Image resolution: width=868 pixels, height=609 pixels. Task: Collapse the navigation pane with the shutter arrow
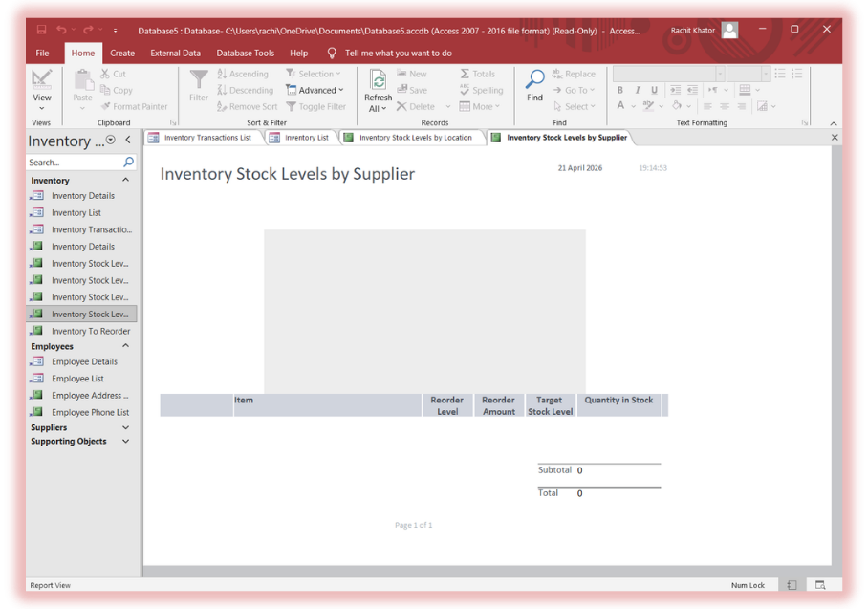tap(128, 141)
